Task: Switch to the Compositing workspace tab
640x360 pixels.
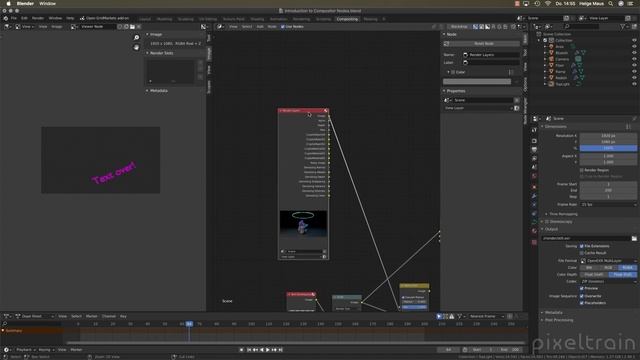Action: click(347, 19)
